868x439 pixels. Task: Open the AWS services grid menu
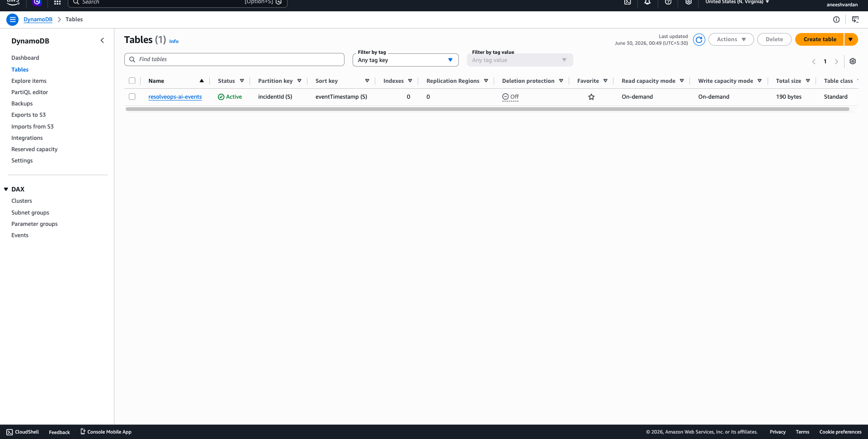[57, 2]
